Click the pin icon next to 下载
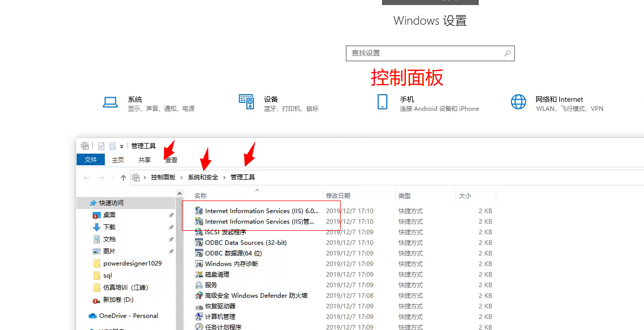This screenshot has width=644, height=330. pyautogui.click(x=171, y=227)
